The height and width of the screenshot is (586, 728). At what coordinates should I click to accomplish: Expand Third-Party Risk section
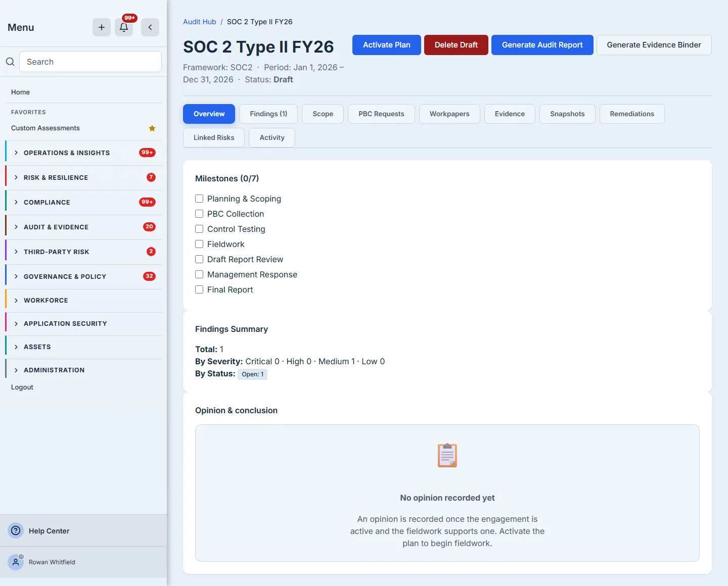(83, 252)
